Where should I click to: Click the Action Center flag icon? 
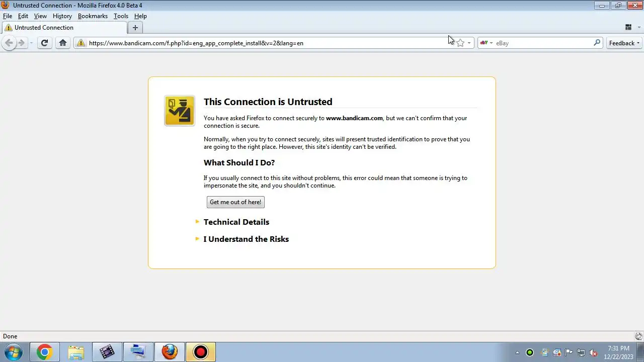click(x=569, y=352)
